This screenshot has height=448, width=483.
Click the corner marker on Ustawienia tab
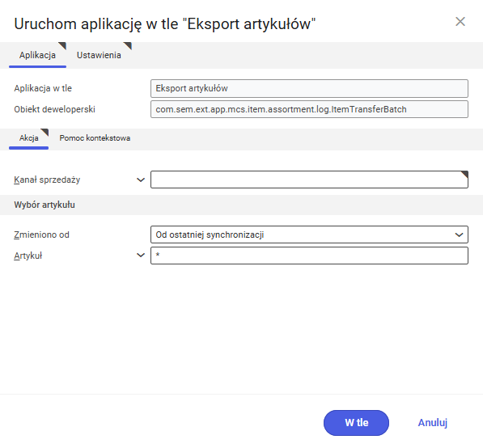tap(128, 46)
